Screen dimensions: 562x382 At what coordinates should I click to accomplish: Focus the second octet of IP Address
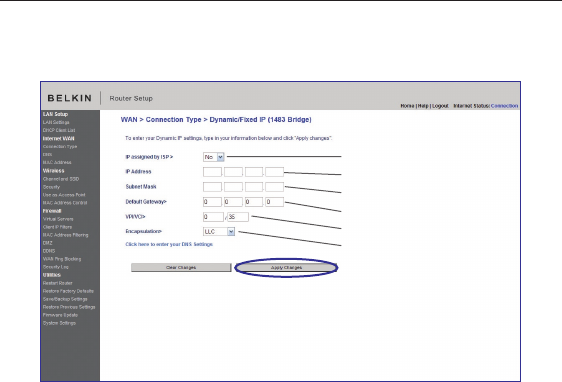point(233,172)
